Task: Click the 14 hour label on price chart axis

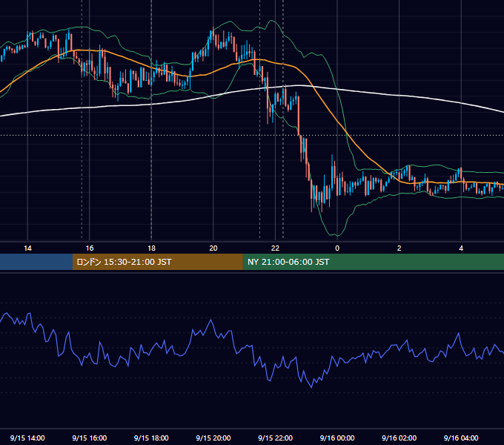Action: tap(27, 248)
